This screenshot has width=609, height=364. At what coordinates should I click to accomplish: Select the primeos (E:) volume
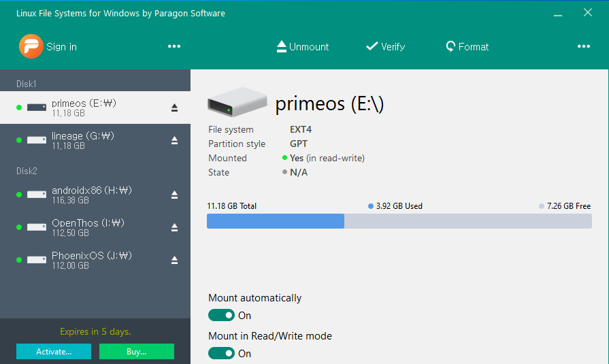coord(95,107)
